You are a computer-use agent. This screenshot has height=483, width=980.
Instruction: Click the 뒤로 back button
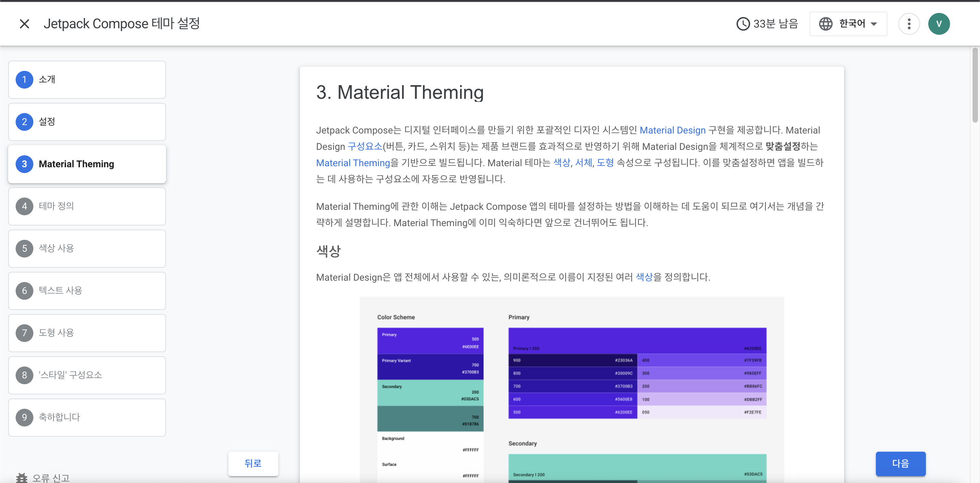pos(253,464)
